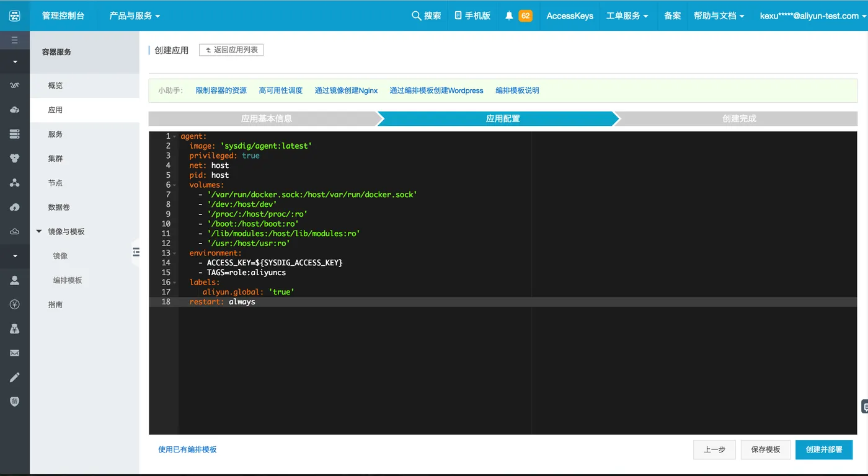Click 返回应用列表 button
This screenshot has width=868, height=476.
pyautogui.click(x=231, y=50)
